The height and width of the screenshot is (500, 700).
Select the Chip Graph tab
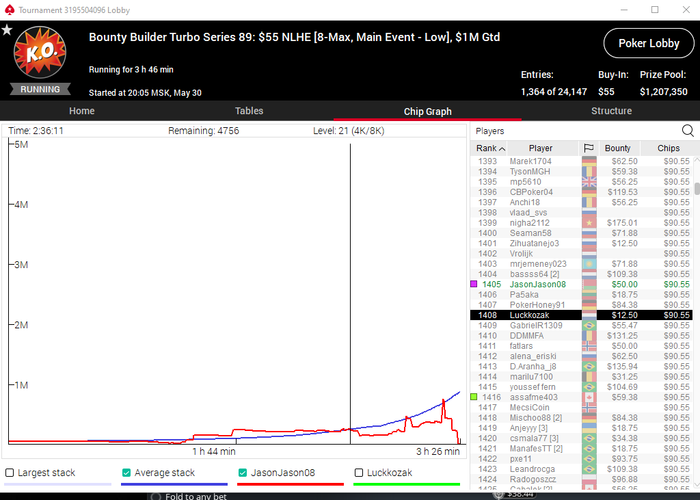(428, 111)
